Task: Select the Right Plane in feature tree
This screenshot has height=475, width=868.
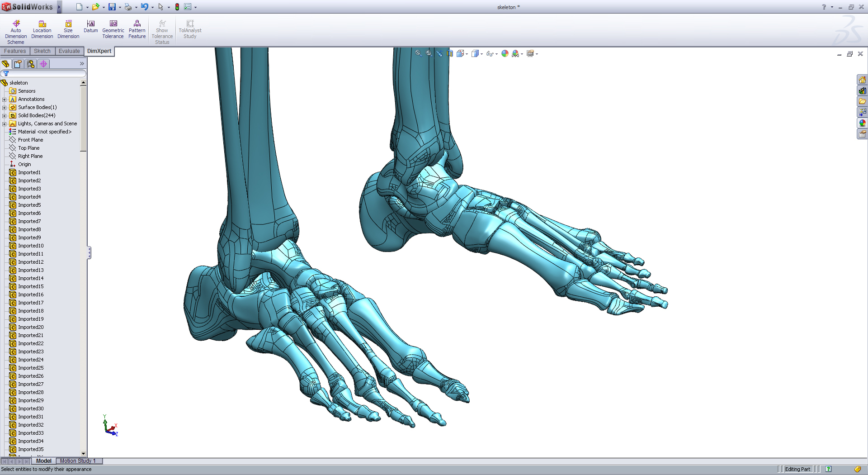Action: 29,156
